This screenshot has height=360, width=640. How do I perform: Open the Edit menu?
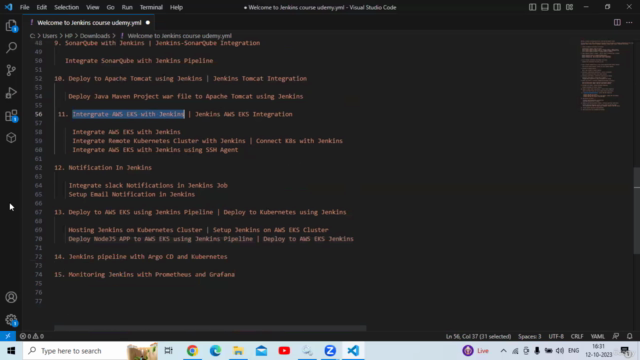point(42,7)
